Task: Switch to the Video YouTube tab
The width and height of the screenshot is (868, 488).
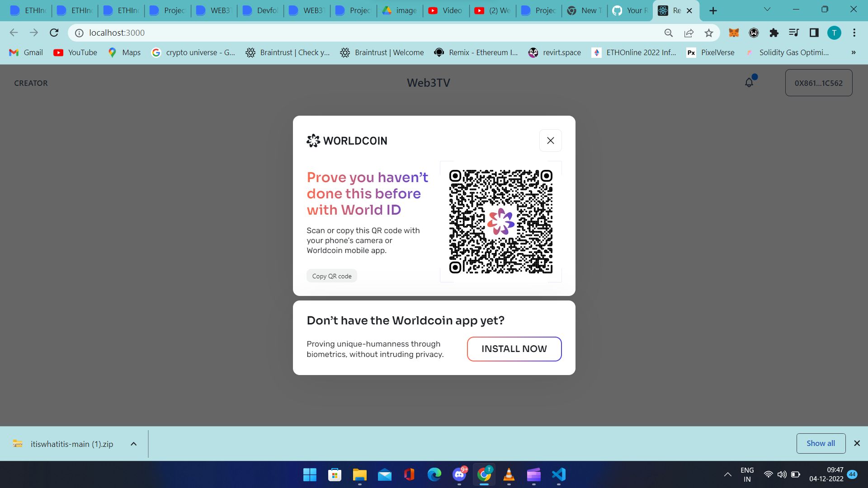Action: click(446, 10)
